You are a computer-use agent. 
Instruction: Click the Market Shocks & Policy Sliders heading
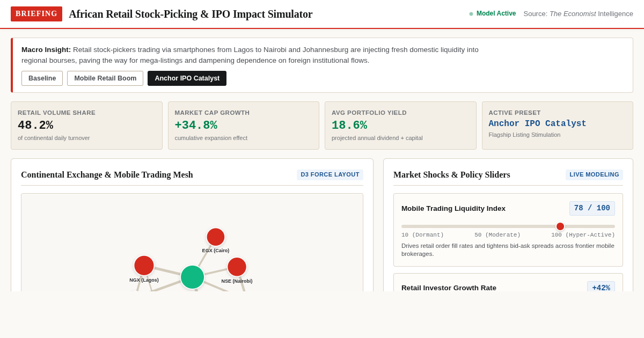point(452,175)
